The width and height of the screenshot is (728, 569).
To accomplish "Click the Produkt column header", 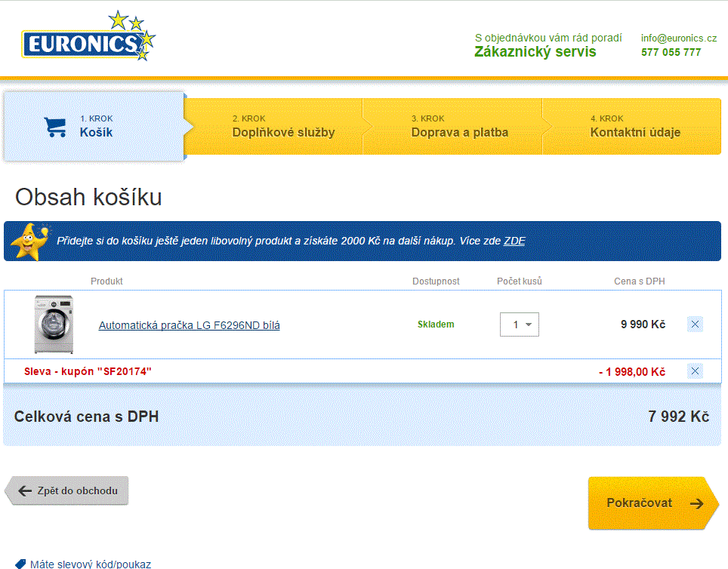I will click(x=106, y=281).
